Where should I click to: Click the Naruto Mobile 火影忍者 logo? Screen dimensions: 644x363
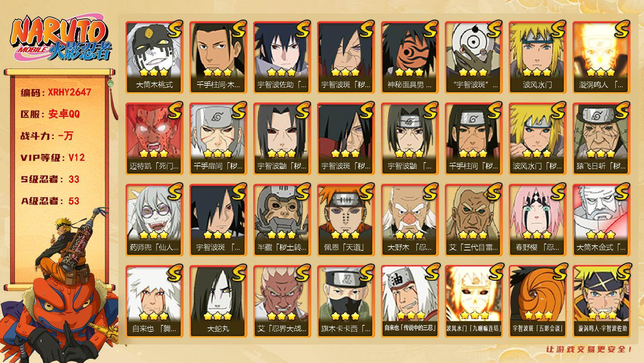click(x=60, y=39)
